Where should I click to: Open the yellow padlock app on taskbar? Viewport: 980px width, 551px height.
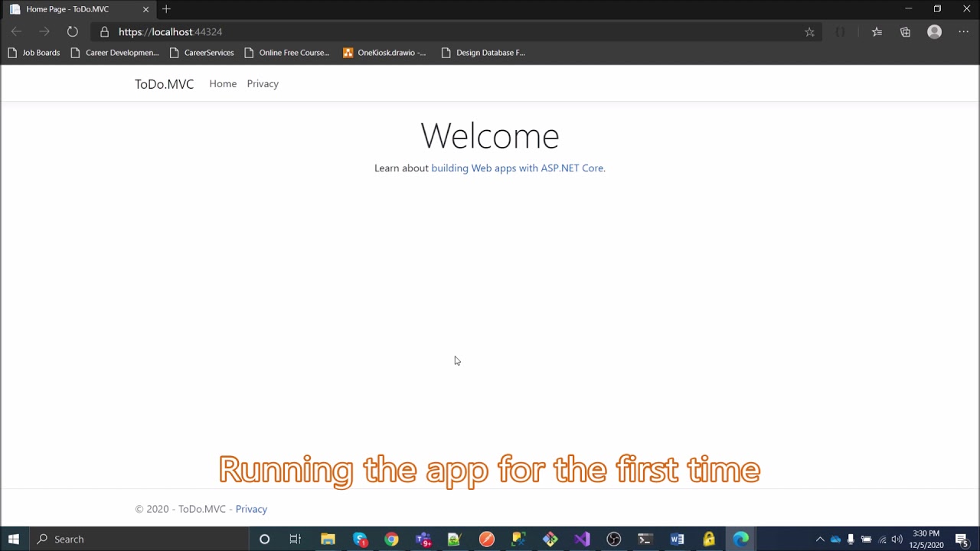tap(709, 539)
